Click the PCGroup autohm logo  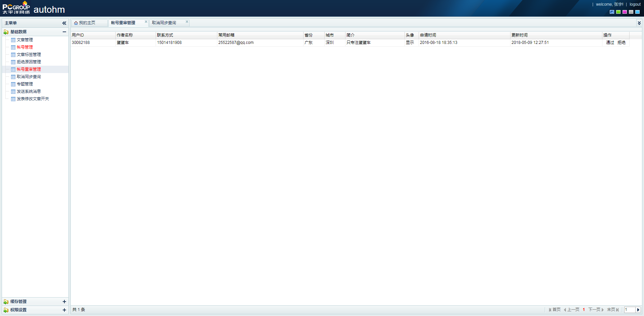coord(34,8)
